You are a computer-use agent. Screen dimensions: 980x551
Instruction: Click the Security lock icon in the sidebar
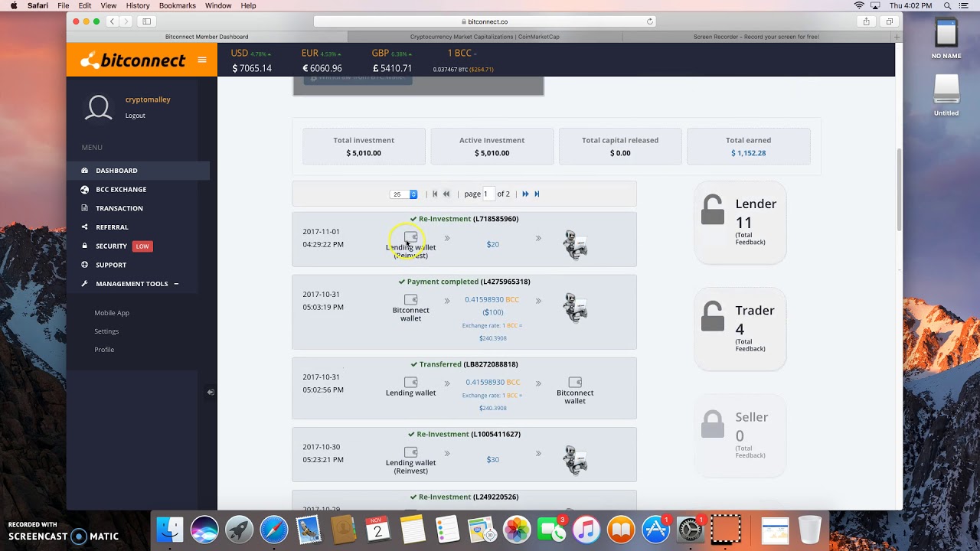[x=84, y=246]
